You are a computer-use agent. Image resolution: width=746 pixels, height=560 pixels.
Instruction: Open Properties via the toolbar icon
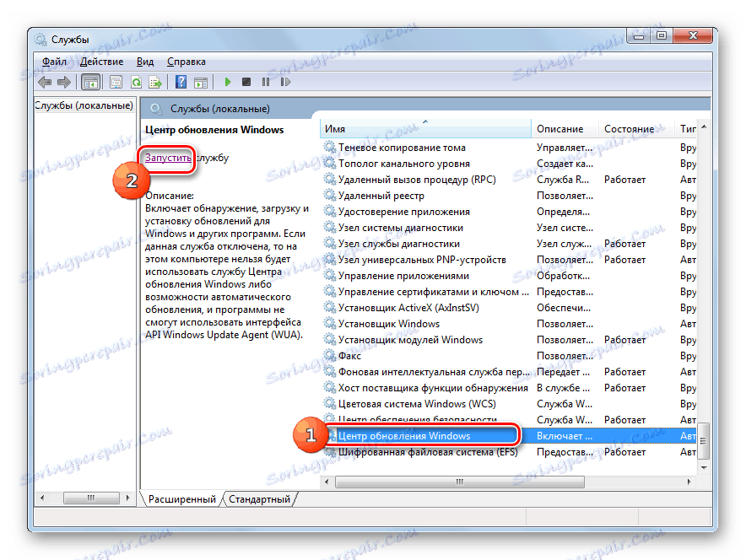pyautogui.click(x=116, y=83)
